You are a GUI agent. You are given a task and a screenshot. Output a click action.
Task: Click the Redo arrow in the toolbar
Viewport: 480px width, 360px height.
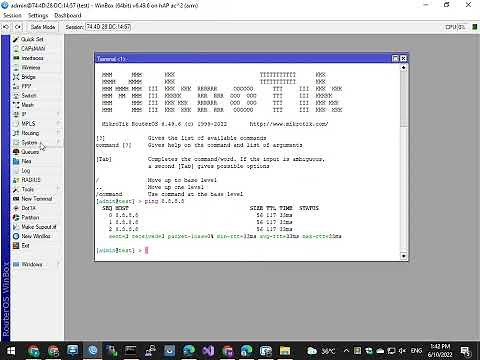18,27
